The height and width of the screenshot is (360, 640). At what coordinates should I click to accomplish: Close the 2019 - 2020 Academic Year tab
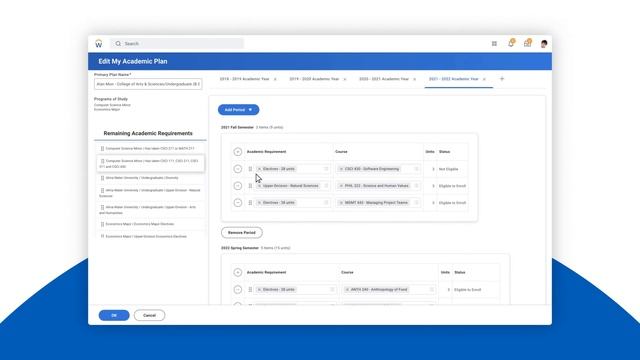(x=345, y=79)
